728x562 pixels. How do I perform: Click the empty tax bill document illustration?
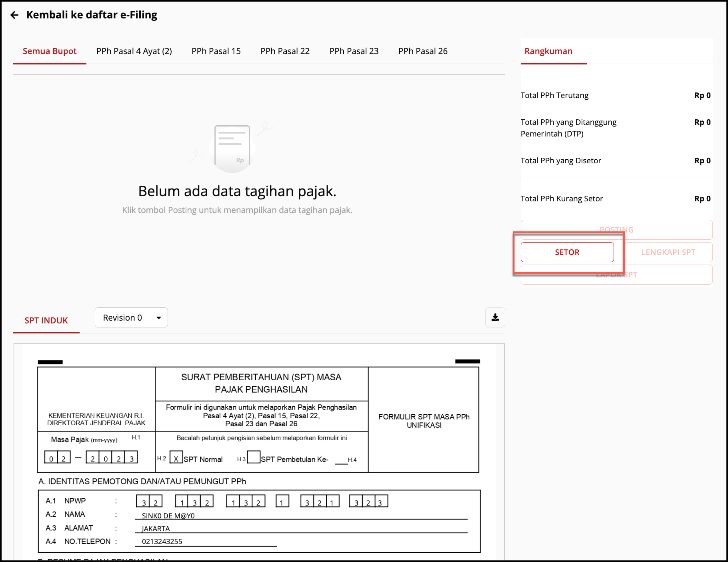232,147
